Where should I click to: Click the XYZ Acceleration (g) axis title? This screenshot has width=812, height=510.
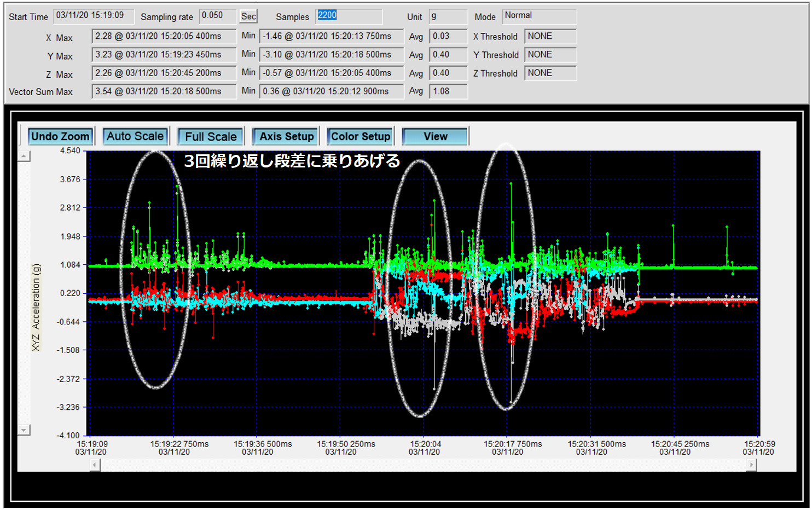point(36,308)
